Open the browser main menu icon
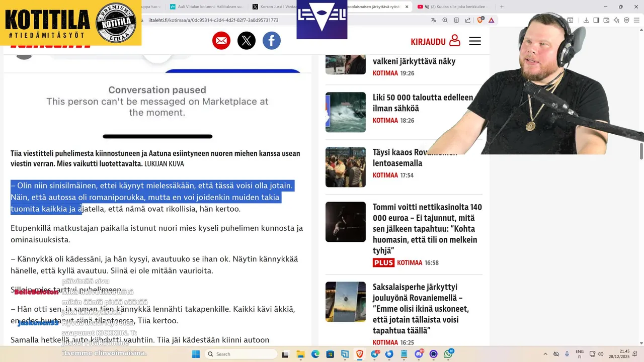 pos(636,20)
